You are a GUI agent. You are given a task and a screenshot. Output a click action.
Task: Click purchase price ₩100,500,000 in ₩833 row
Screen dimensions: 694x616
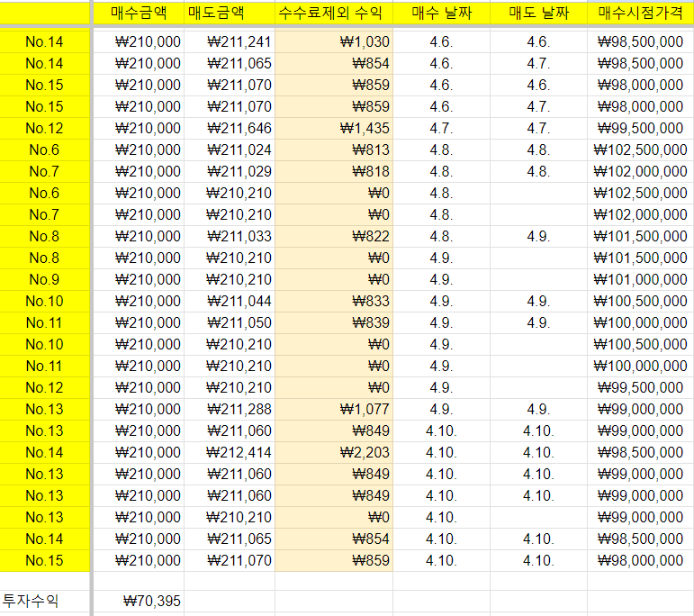pyautogui.click(x=640, y=302)
